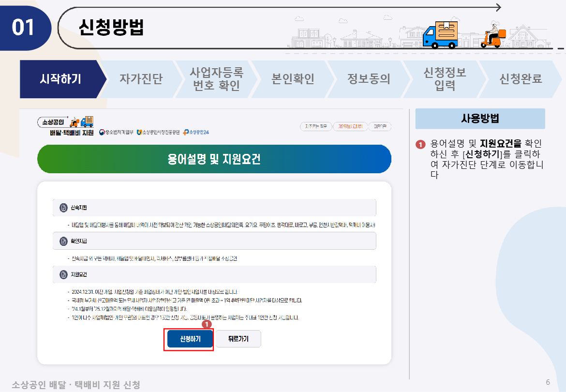566x392 pixels.
Task: Click the 이용약관 pill button
Action: [x=380, y=126]
